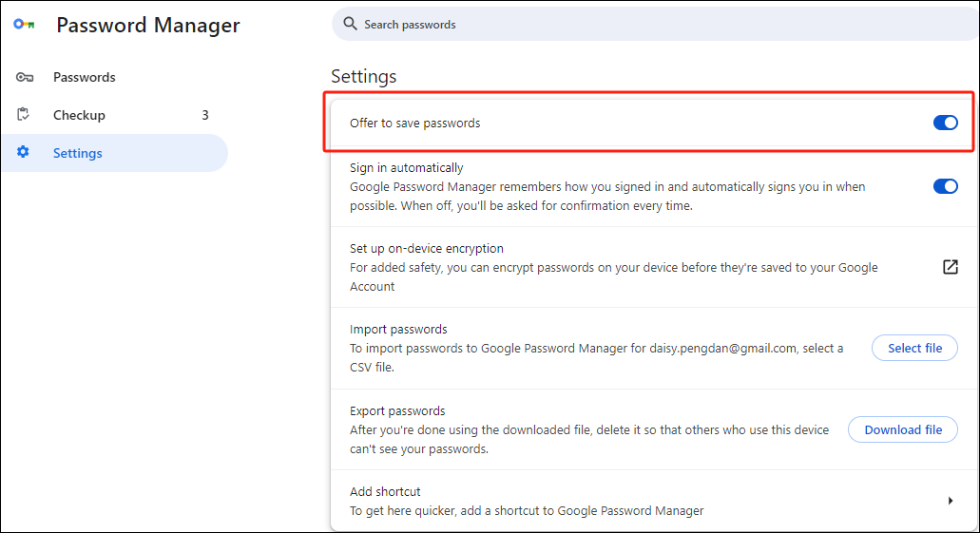980x533 pixels.
Task: Toggle Offer to save passwords switch
Action: 945,123
